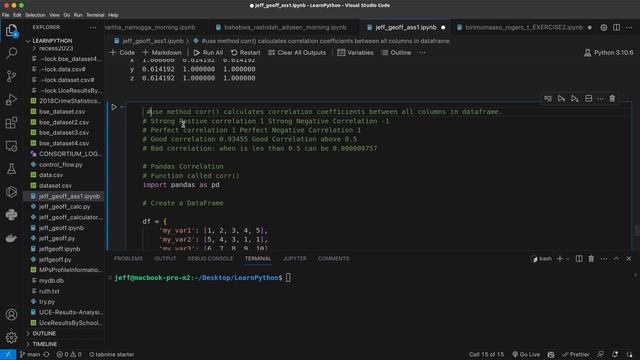The height and width of the screenshot is (360, 640).
Task: Open Explorer more actions ellipsis
Action: pos(93,27)
